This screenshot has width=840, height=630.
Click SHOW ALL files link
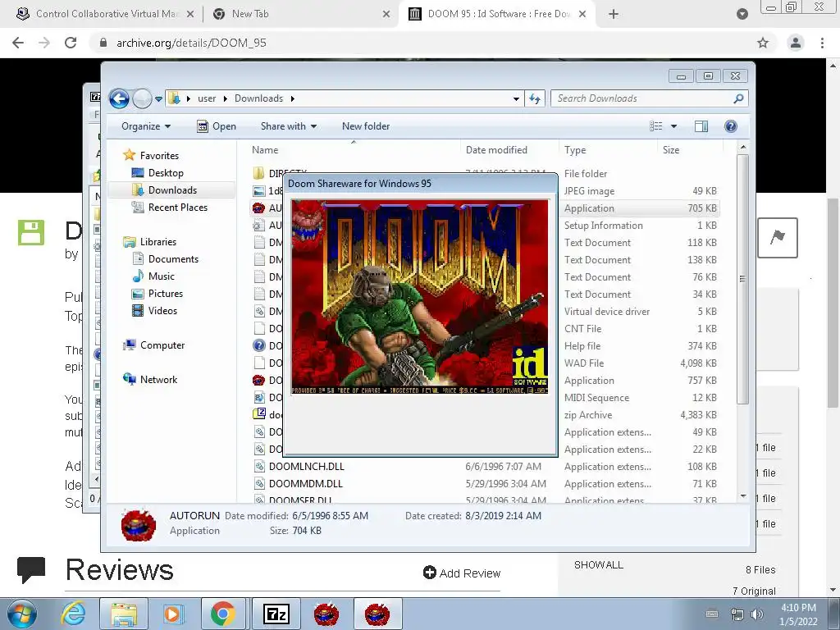tap(598, 565)
